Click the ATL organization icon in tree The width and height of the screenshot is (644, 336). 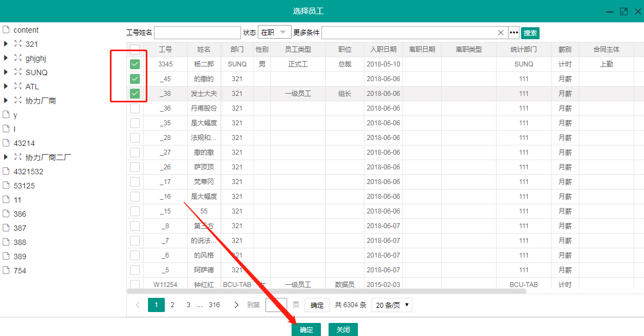18,87
